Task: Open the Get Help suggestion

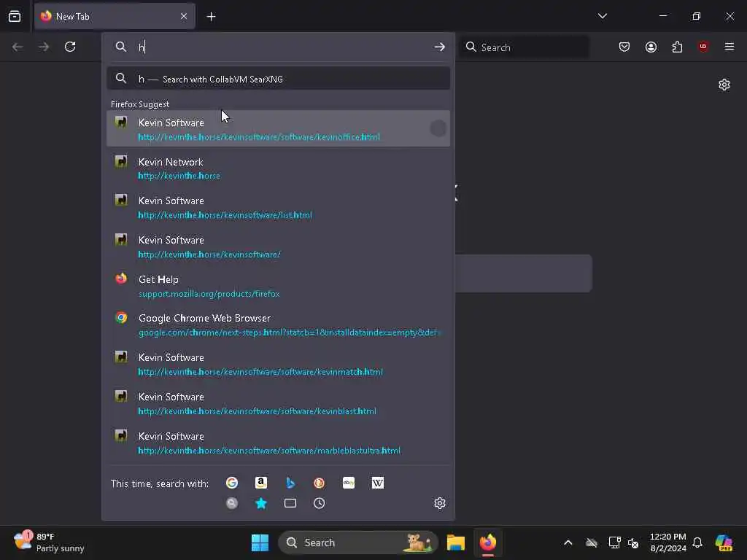Action: (278, 286)
